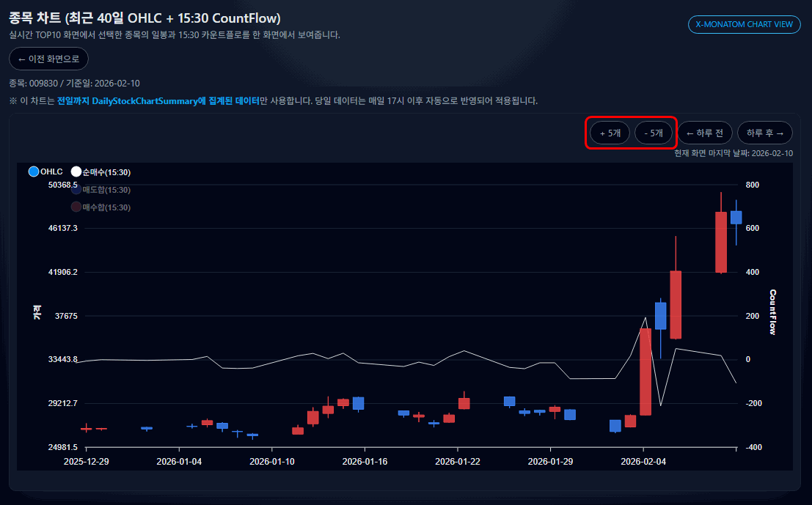This screenshot has height=505, width=812.
Task: Click the 2025-12-29 x-axis date label
Action: (x=87, y=462)
